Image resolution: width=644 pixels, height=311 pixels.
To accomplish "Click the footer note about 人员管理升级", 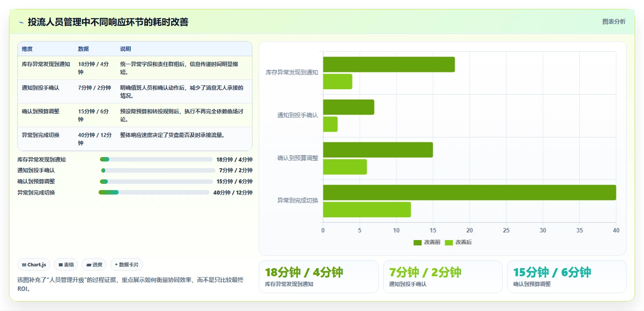I will tap(131, 284).
